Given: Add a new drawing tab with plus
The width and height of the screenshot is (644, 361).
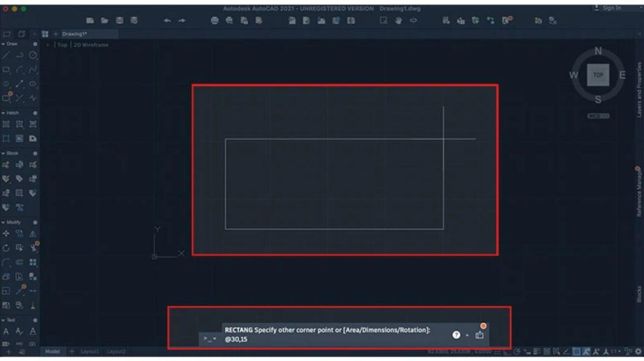Looking at the screenshot, I should 56,34.
